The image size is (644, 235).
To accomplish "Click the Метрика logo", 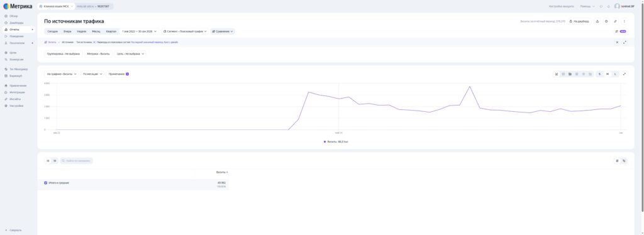I will pos(18,6).
